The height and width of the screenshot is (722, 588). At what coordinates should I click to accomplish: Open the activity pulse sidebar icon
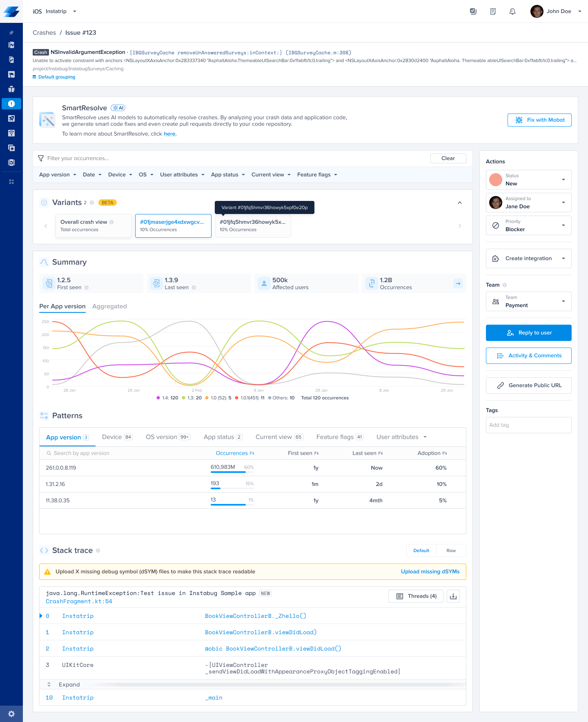(11, 45)
